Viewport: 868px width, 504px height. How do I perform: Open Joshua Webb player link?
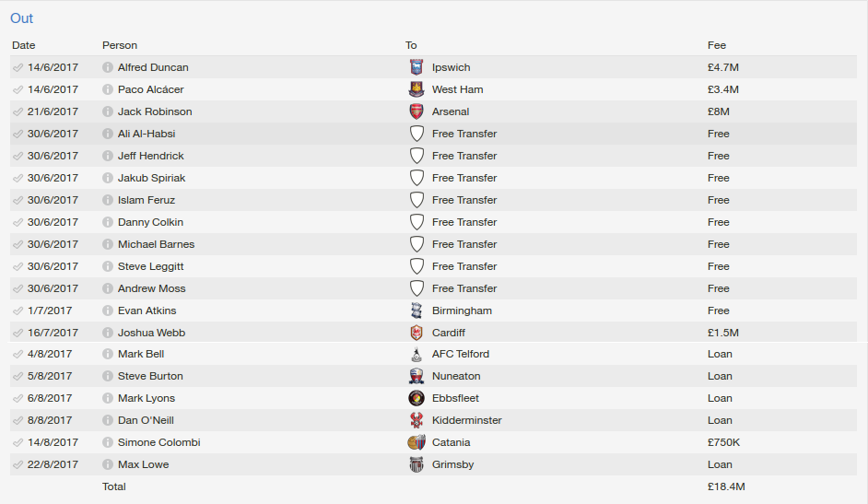coord(152,333)
